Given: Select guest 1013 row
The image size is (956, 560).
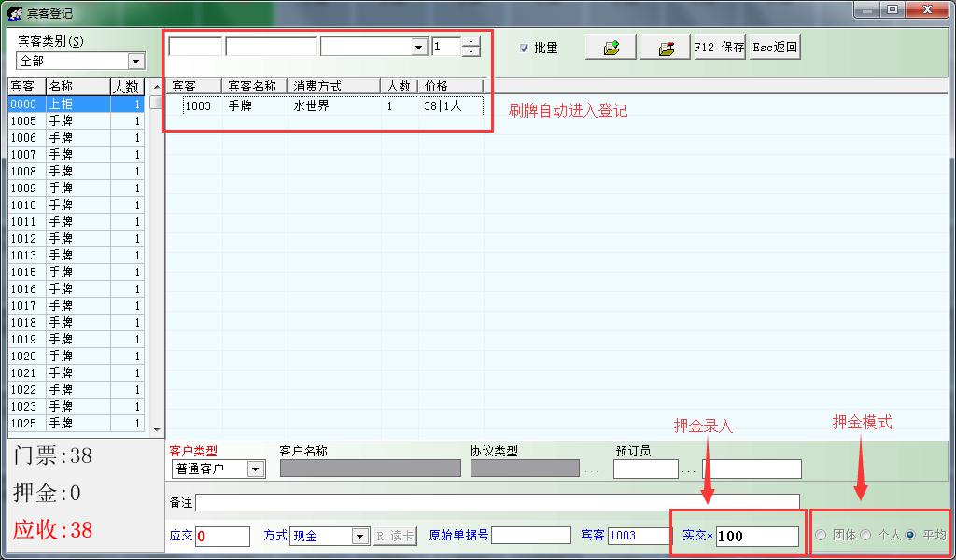Looking at the screenshot, I should 77,256.
